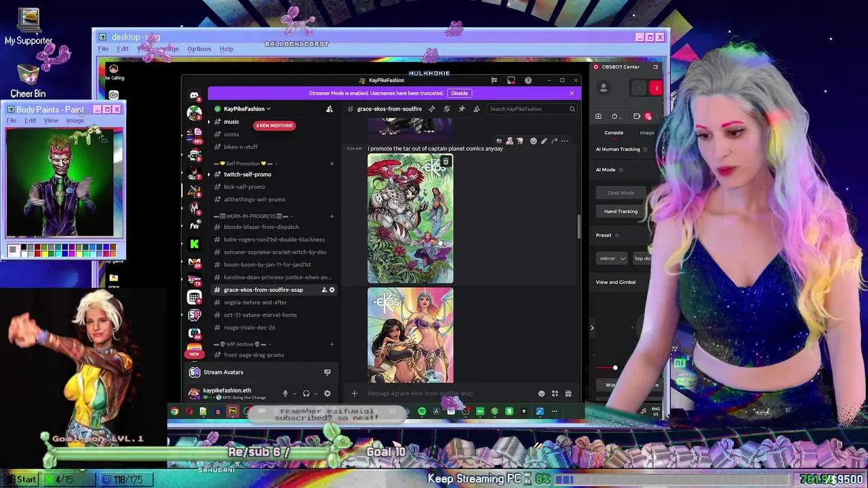
Task: Click red recording icon in OBSBOT Center
Action: pyautogui.click(x=648, y=117)
